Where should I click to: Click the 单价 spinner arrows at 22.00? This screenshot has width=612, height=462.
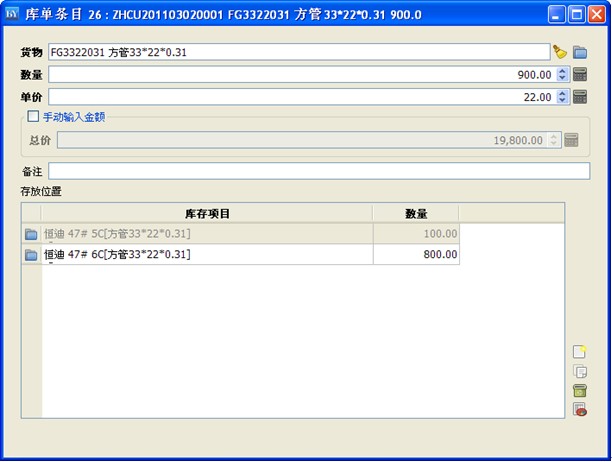[562, 97]
